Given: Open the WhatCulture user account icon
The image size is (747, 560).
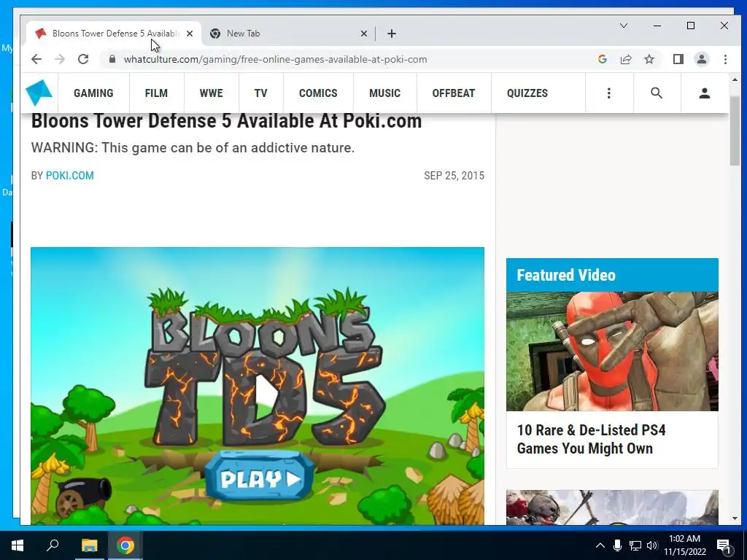Looking at the screenshot, I should pos(705,93).
